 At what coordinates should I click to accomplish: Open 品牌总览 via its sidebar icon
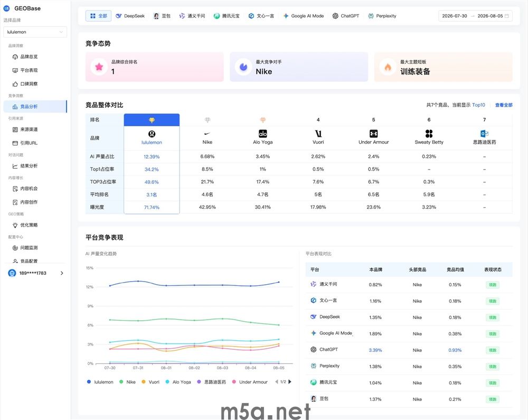15,57
